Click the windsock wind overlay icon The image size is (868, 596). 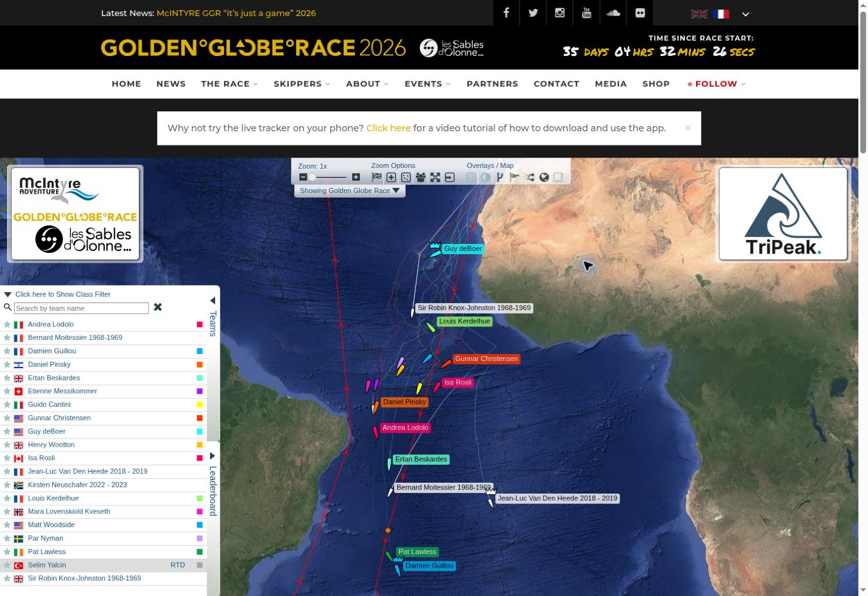tap(514, 177)
